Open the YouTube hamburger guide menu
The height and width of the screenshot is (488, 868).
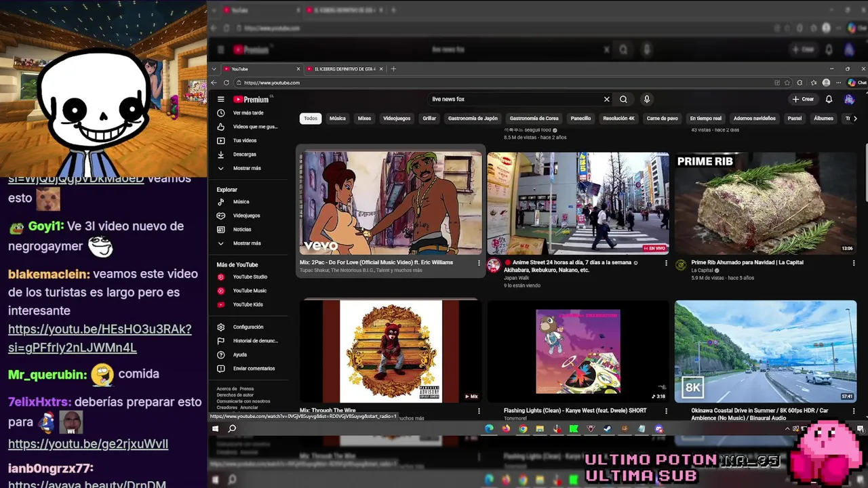220,99
